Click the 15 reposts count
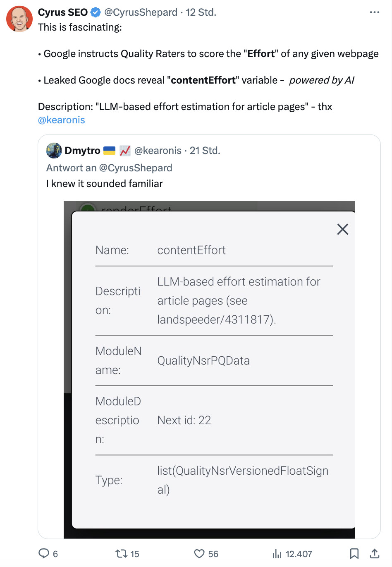 [135, 553]
